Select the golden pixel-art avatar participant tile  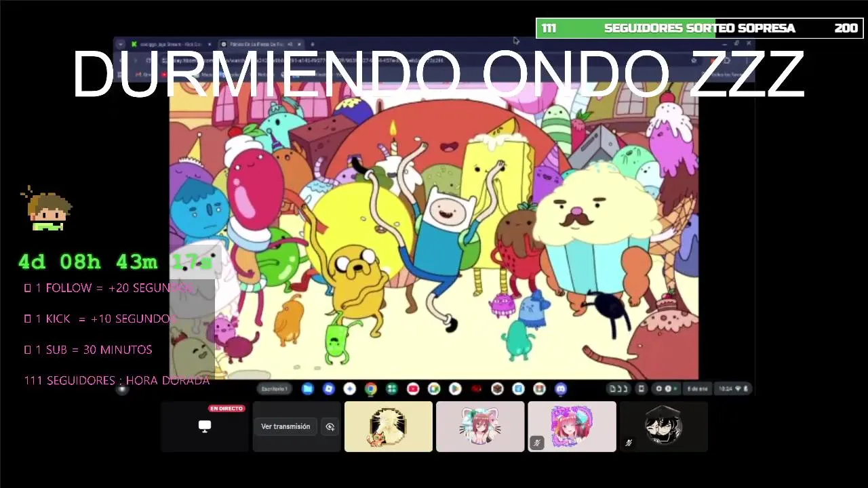click(389, 426)
